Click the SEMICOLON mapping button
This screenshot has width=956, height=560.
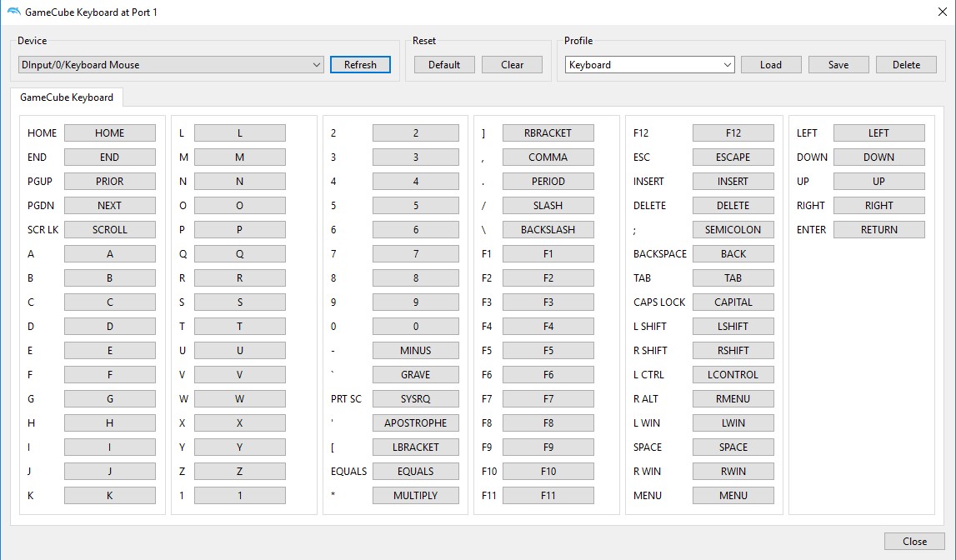pyautogui.click(x=733, y=230)
